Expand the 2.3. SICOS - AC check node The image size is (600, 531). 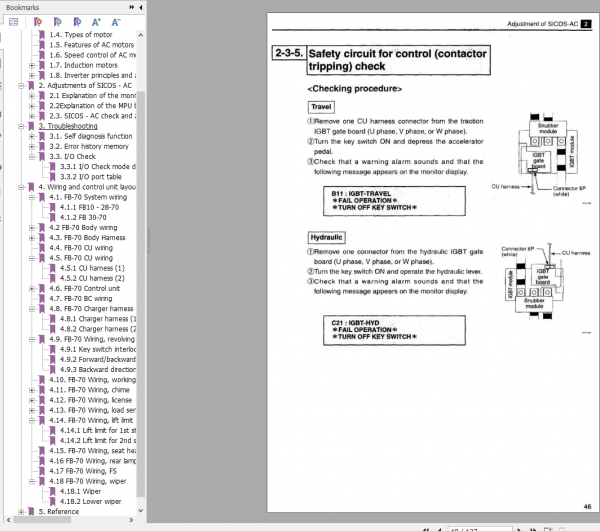[x=32, y=116]
